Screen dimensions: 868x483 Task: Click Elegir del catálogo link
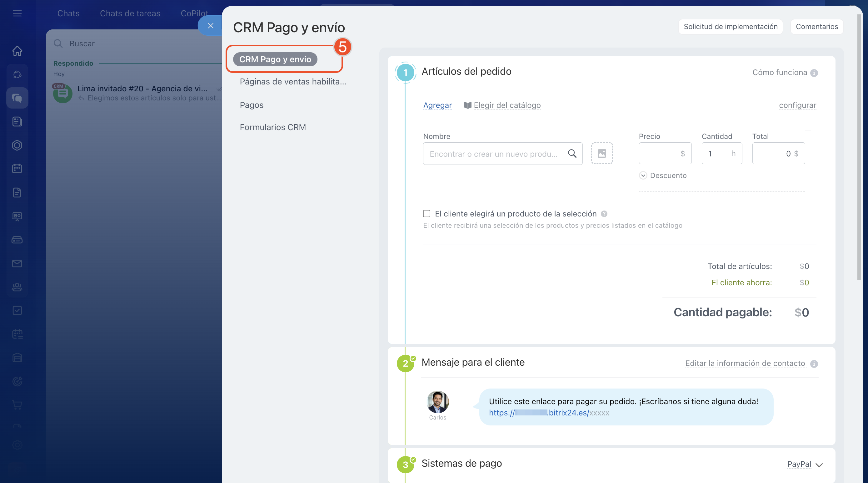point(507,105)
